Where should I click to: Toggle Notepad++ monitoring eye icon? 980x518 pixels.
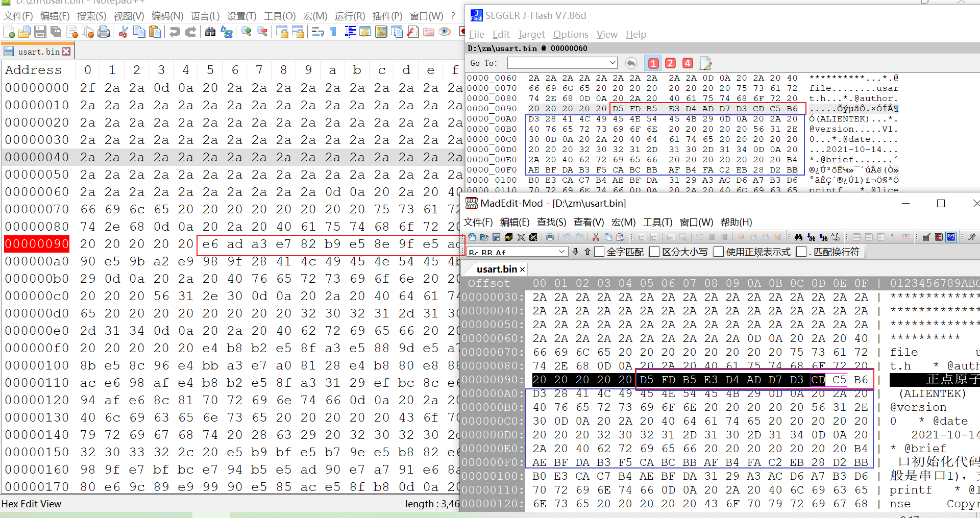(445, 32)
